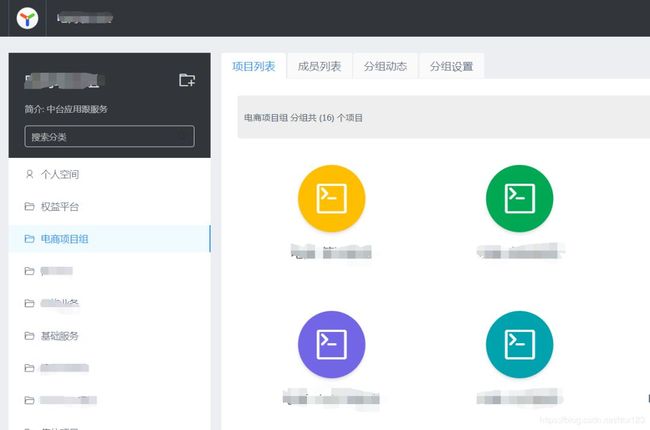
Task: Click folder icon beside 权益平台
Action: pos(29,206)
